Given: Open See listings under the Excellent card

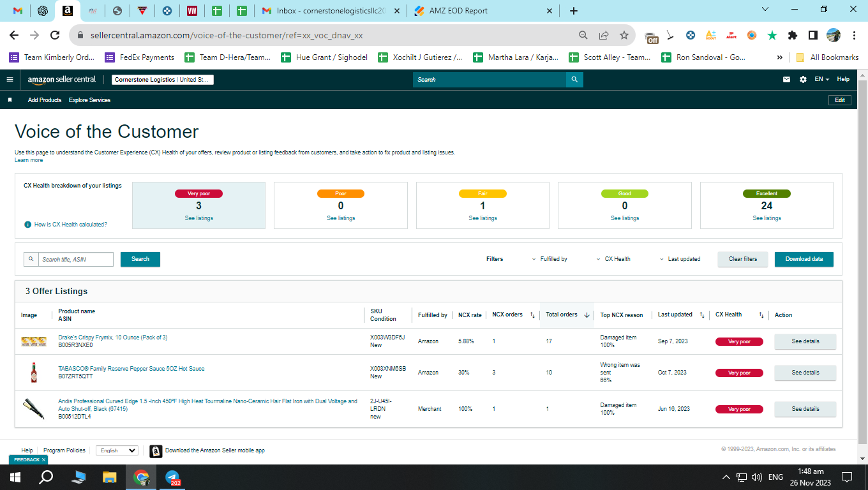Looking at the screenshot, I should click(x=767, y=218).
